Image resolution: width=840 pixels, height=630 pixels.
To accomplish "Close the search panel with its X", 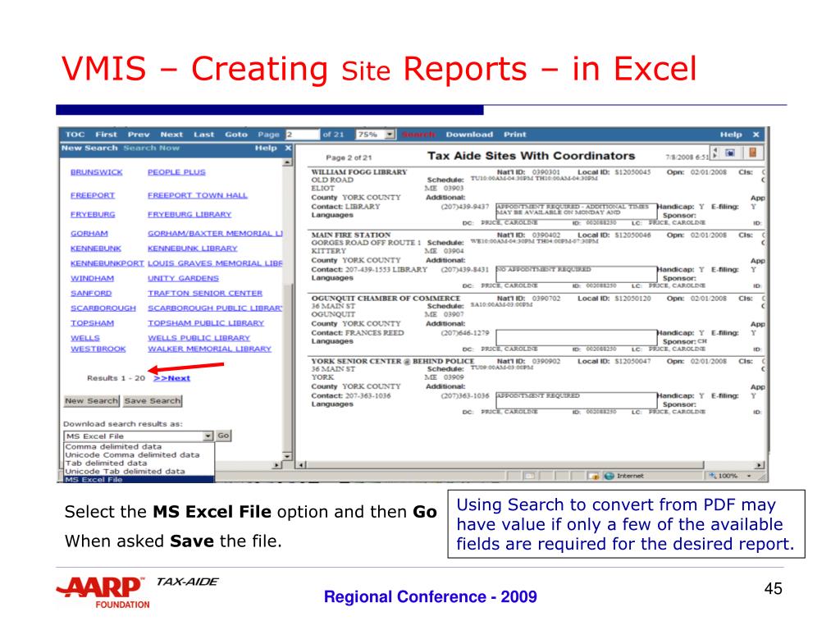I will tap(288, 148).
